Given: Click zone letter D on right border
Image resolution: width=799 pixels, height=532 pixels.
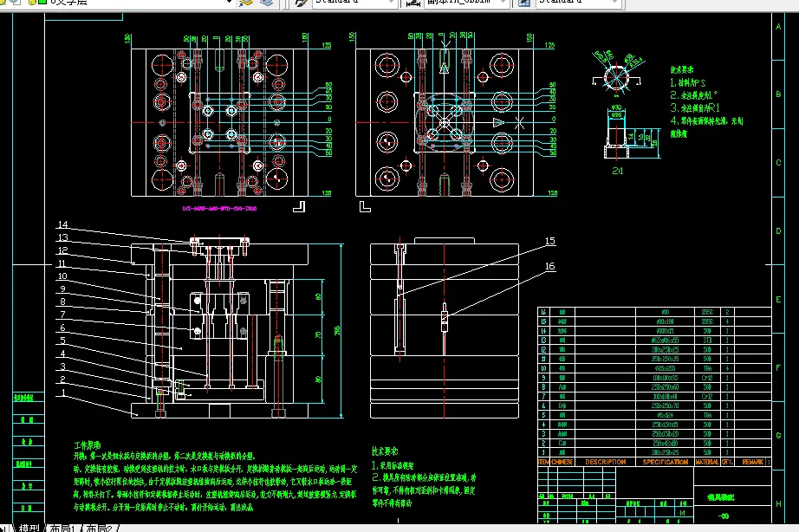Looking at the screenshot, I should [x=778, y=231].
